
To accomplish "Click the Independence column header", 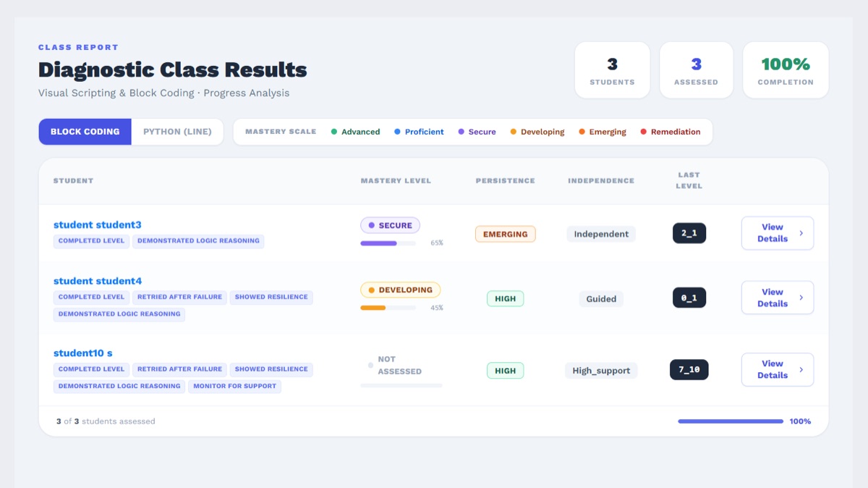I will (601, 180).
